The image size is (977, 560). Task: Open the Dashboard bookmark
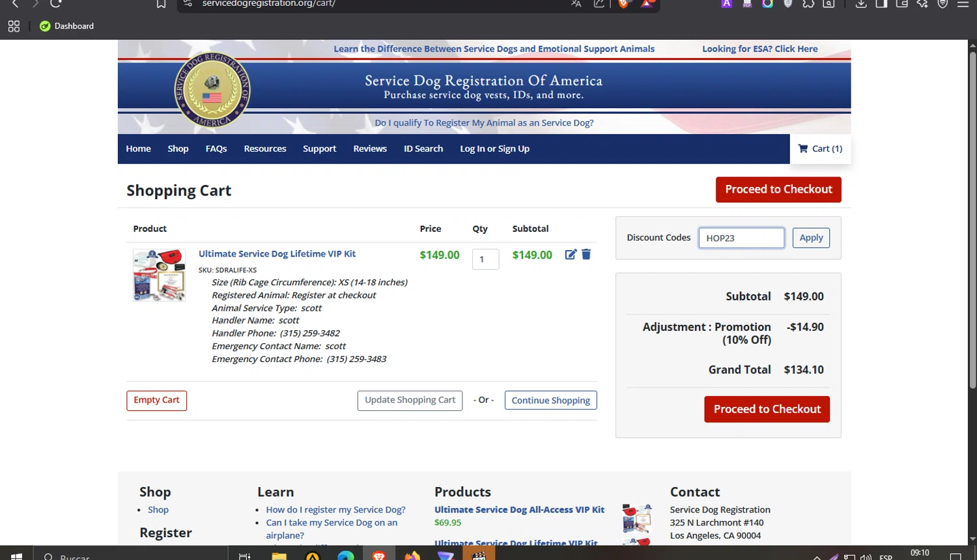[66, 26]
